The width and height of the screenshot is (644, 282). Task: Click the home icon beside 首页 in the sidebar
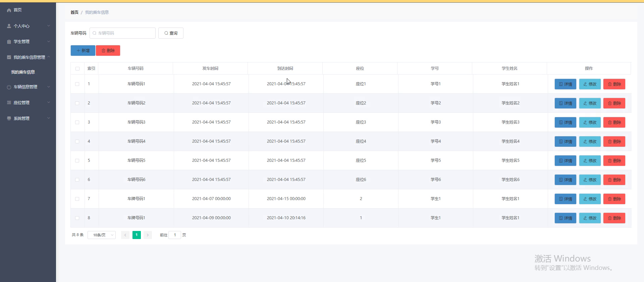(x=9, y=10)
